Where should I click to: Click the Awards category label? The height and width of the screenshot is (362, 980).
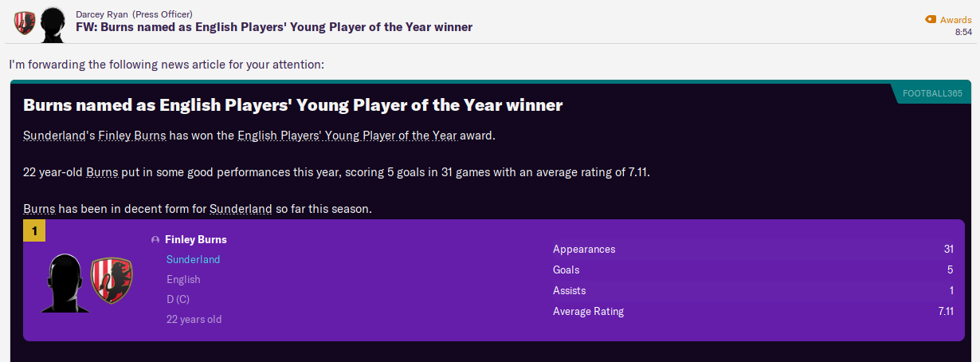coord(956,19)
